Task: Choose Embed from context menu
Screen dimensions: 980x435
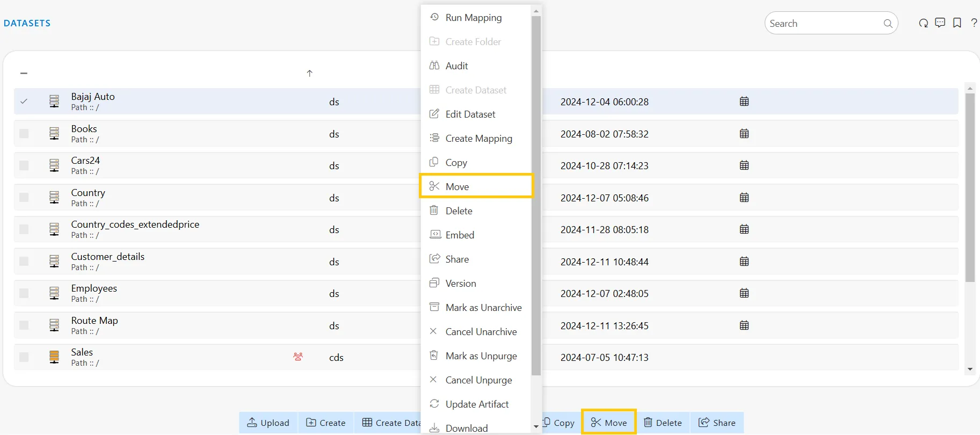Action: (476, 235)
